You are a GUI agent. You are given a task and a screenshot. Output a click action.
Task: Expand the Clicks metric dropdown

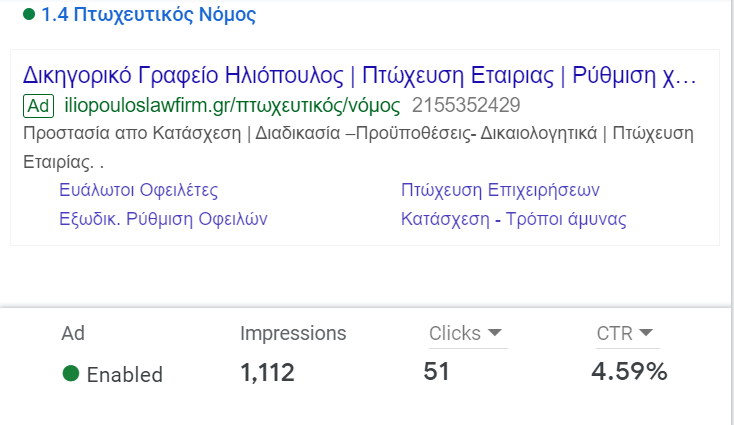click(x=494, y=334)
